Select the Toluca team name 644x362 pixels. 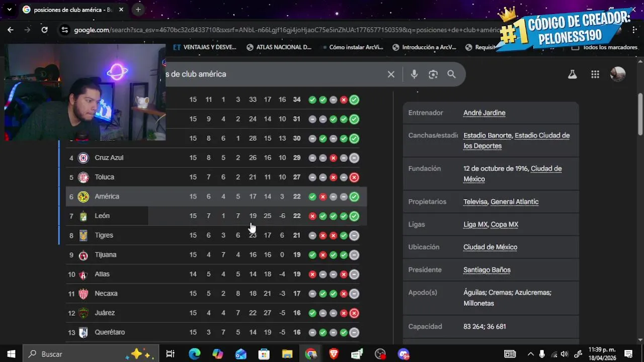point(104,177)
